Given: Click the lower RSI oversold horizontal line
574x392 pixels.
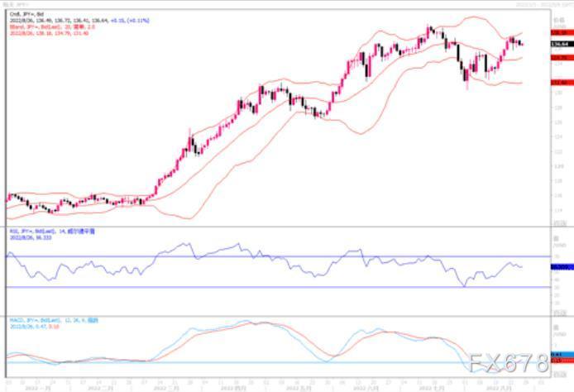Looking at the screenshot, I should click(278, 287).
